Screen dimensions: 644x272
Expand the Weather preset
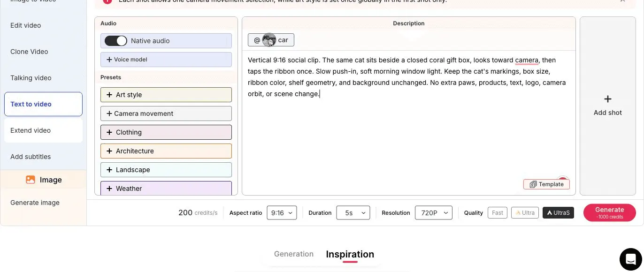tap(166, 188)
